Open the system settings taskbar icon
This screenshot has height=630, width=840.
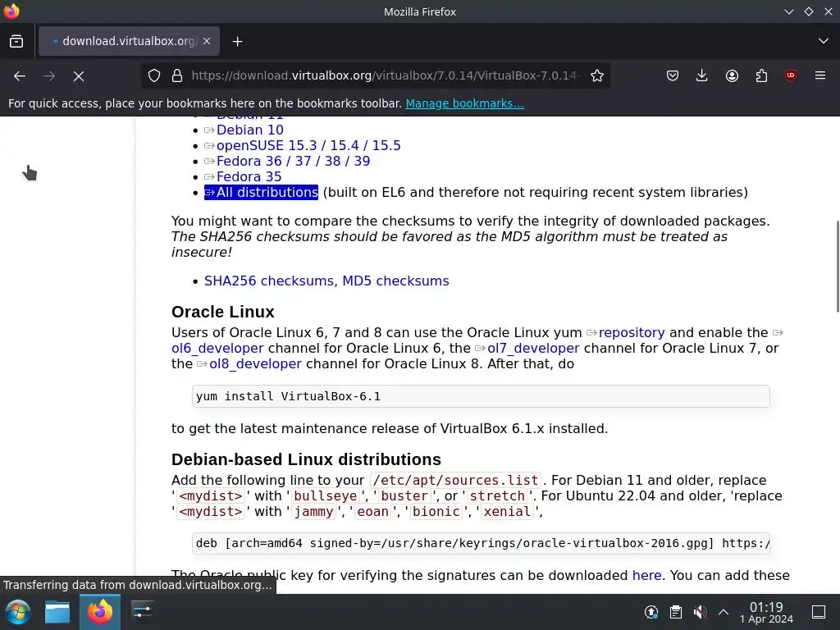[142, 612]
